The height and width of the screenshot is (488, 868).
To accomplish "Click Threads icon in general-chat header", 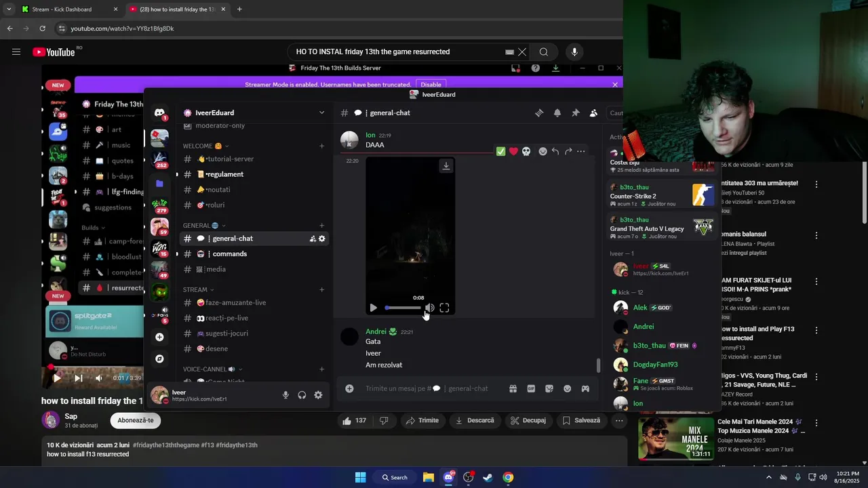I will point(539,113).
